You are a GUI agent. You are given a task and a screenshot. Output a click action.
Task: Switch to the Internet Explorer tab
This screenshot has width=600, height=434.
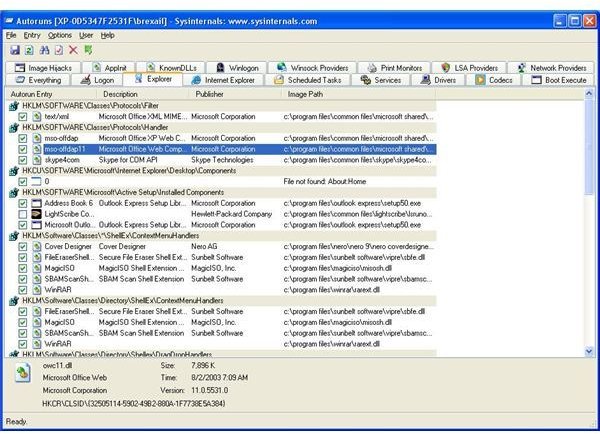[223, 80]
